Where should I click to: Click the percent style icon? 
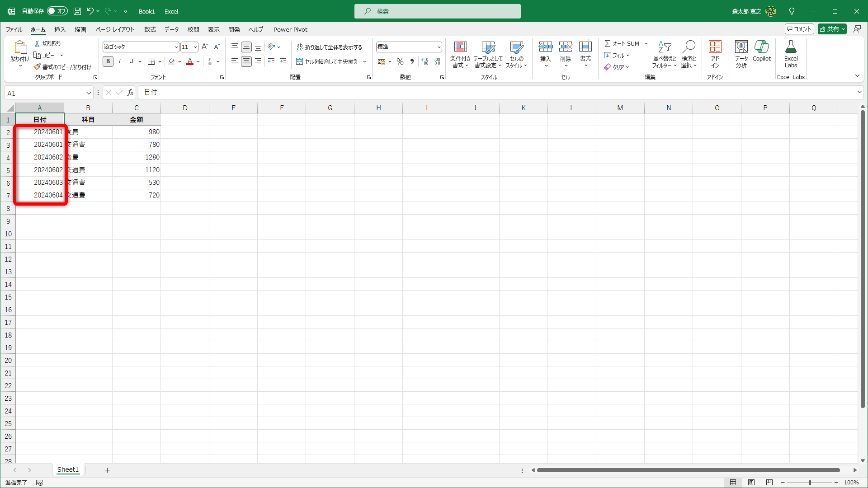400,61
